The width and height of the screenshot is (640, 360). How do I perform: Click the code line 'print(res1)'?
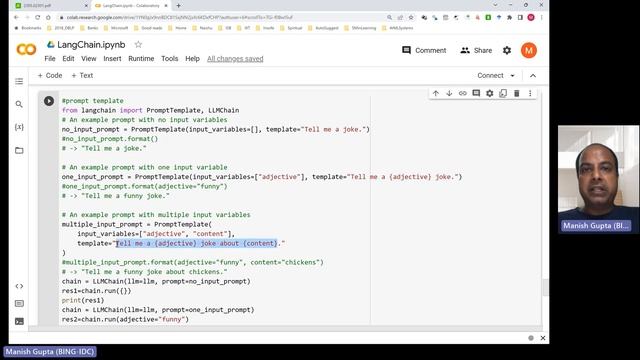[83, 300]
